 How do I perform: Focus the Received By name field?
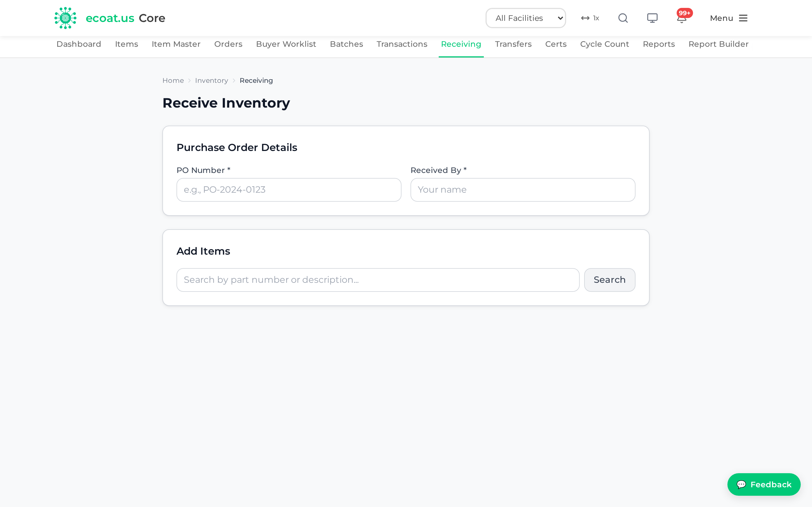523,190
